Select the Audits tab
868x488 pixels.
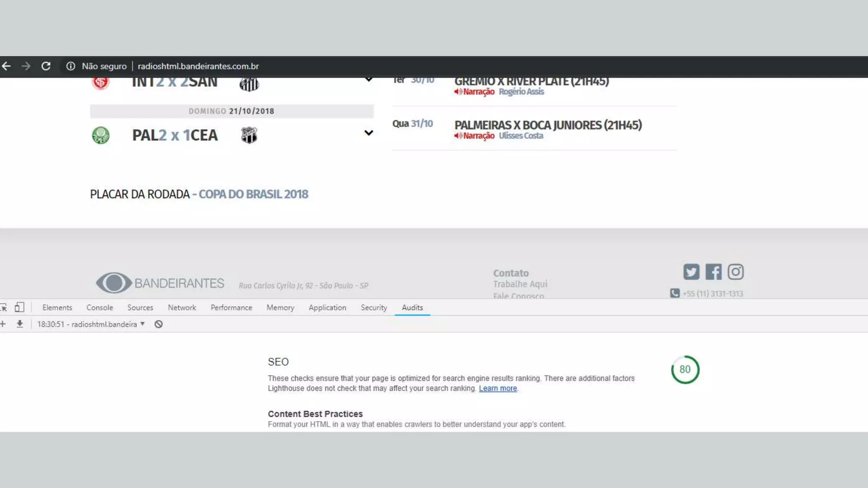(x=412, y=308)
